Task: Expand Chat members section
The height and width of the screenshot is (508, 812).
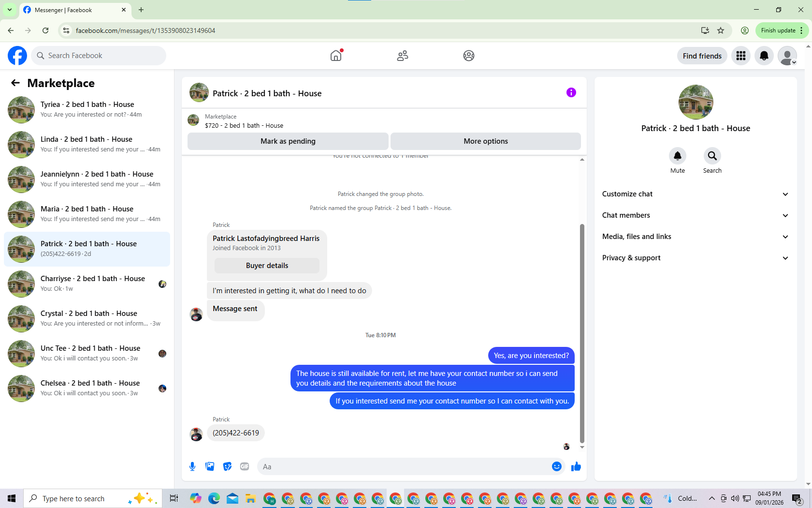Action: 696,215
